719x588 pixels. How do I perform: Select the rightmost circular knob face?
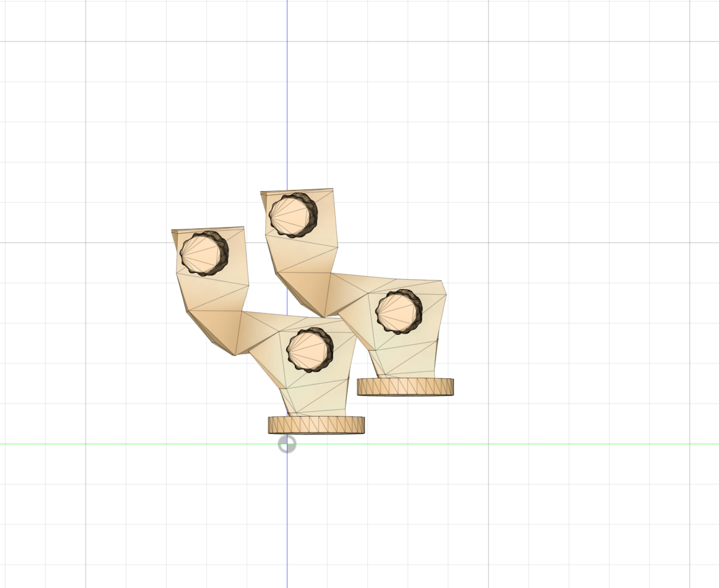398,311
